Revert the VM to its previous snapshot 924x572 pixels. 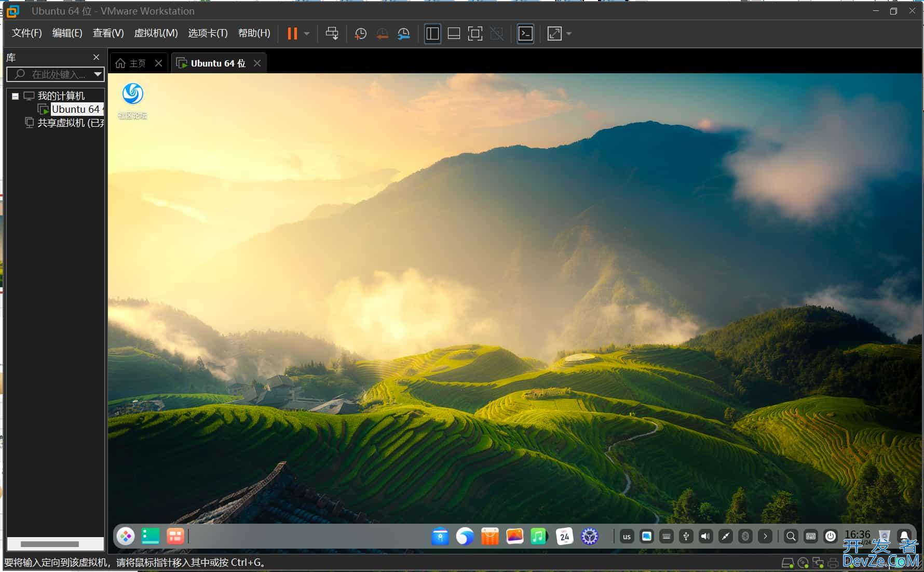pos(382,34)
